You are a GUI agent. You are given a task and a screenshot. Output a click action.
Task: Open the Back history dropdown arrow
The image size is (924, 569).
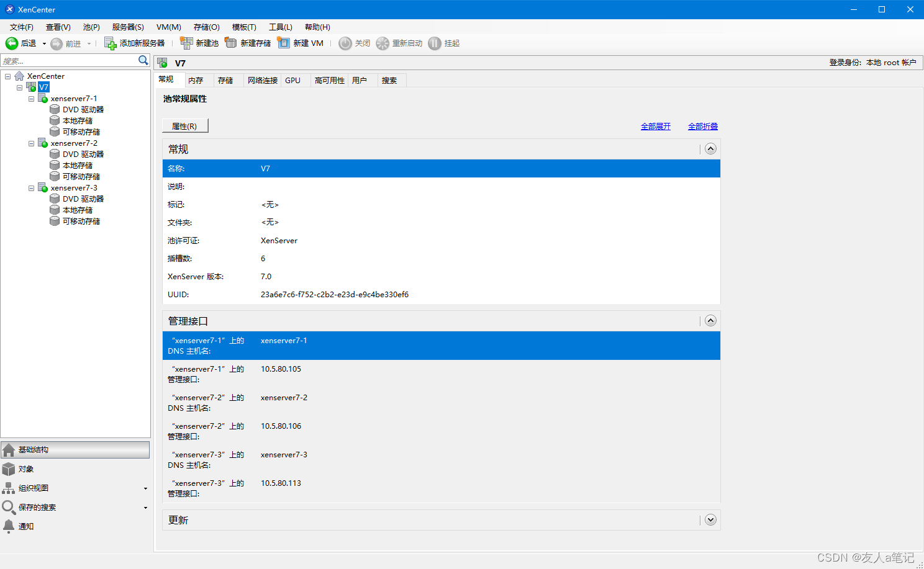(x=44, y=43)
